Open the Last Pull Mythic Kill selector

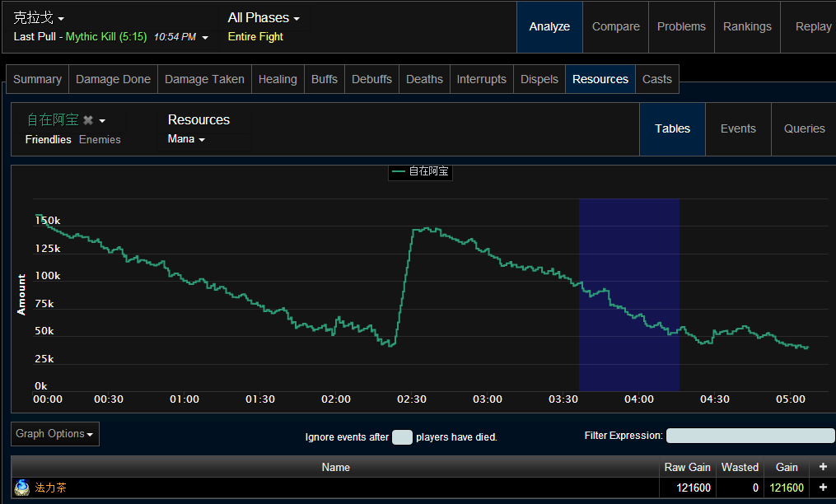coord(111,37)
